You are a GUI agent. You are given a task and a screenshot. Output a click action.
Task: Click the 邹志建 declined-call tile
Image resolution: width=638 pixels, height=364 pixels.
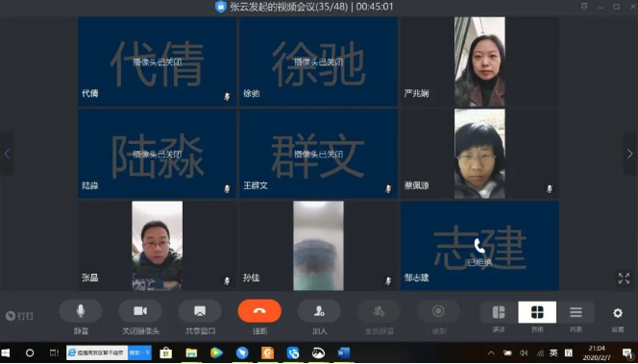point(479,246)
